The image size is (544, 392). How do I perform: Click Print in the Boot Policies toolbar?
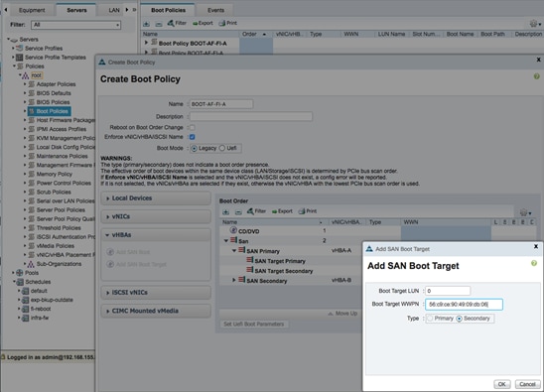228,23
